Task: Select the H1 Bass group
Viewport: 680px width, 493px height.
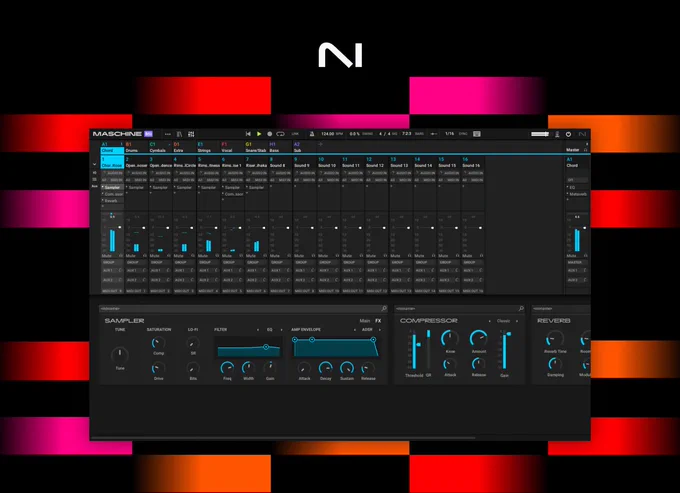Action: pos(281,147)
